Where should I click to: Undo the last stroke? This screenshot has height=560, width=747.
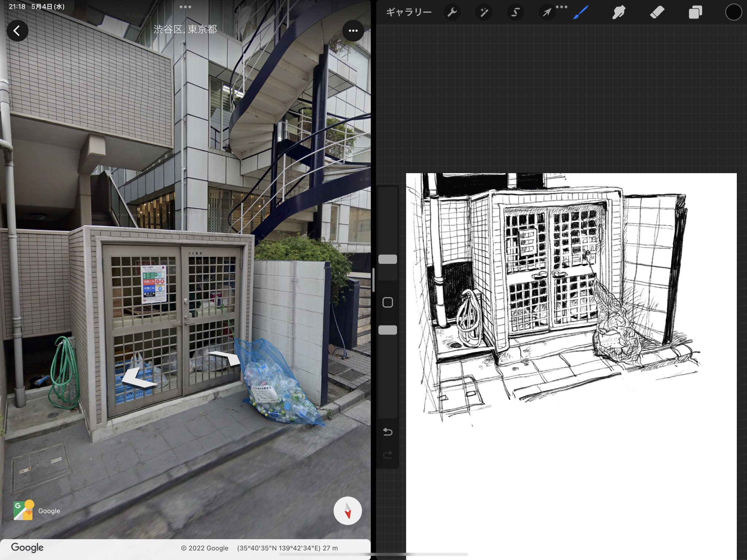388,432
